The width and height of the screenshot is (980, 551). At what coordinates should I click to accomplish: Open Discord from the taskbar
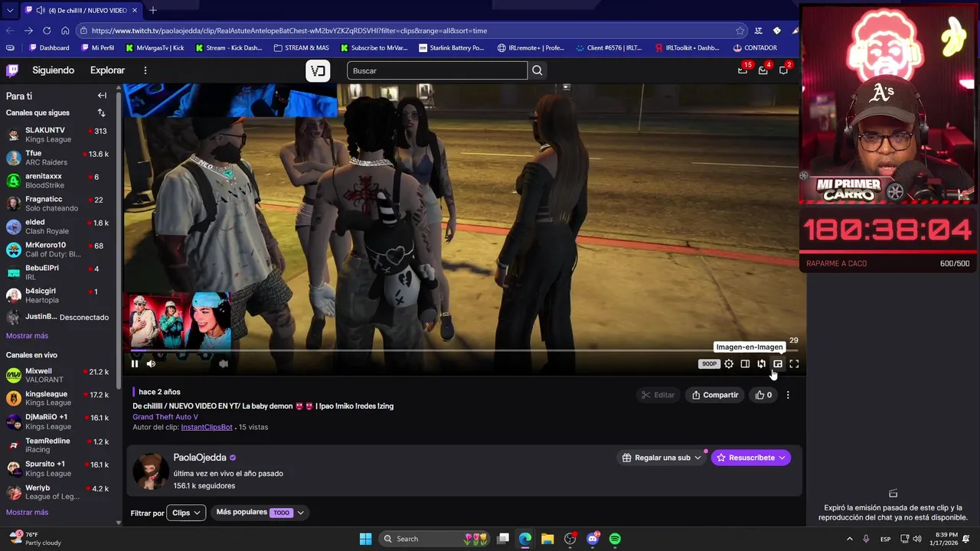pos(593,539)
